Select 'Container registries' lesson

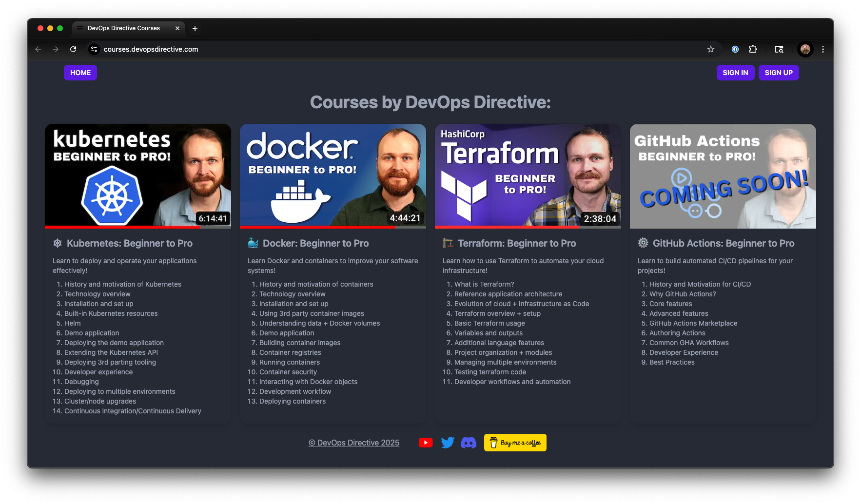[290, 352]
